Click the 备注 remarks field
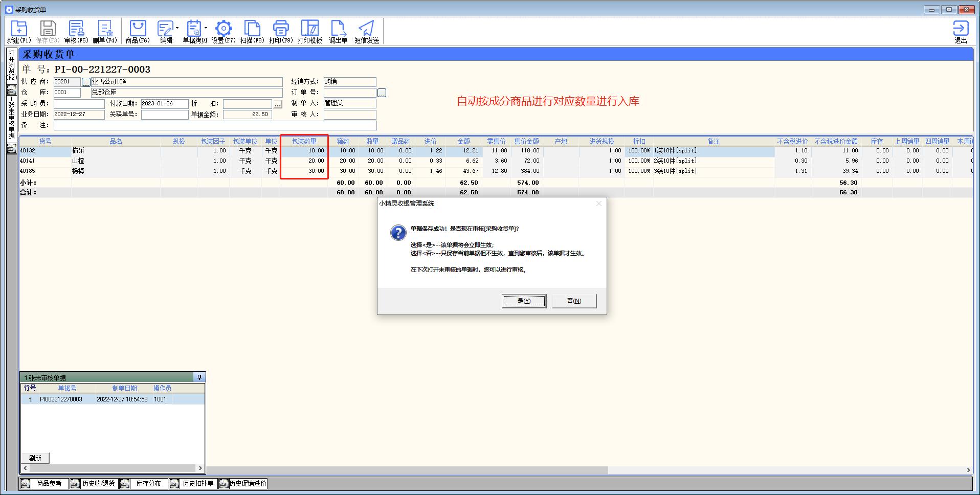 tap(215, 125)
